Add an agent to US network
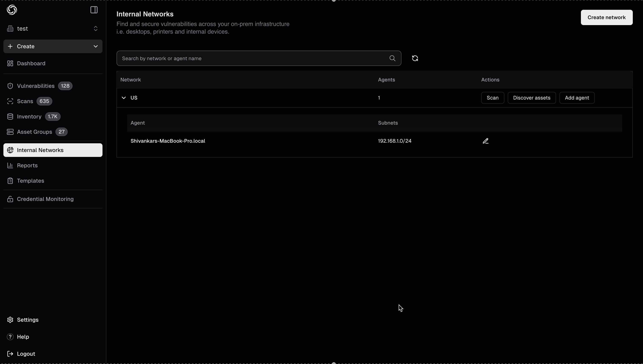Screen dimensions: 643x364 577,98
